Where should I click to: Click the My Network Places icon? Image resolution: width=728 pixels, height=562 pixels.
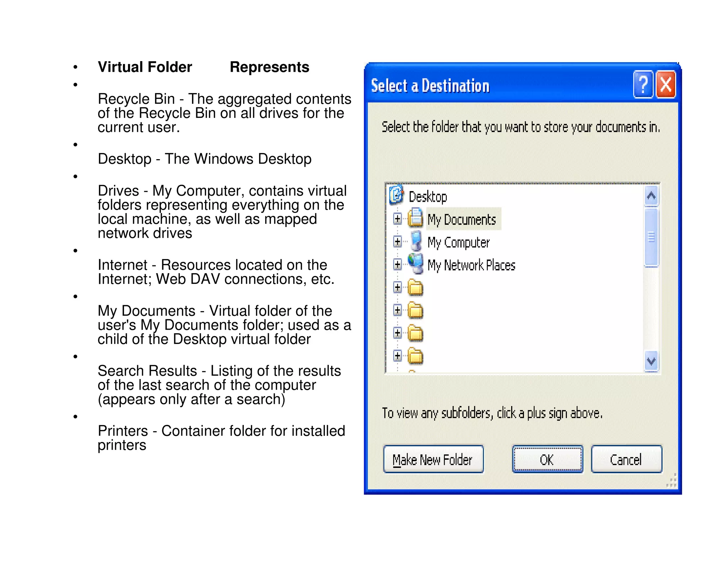click(x=416, y=264)
